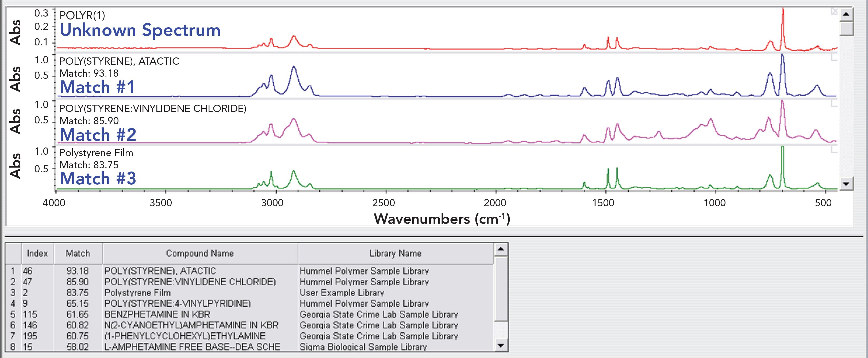This screenshot has height=358, width=868.
Task: Select row 8 L-AMPHETAMINE FREE BASE entry
Action: click(192, 347)
